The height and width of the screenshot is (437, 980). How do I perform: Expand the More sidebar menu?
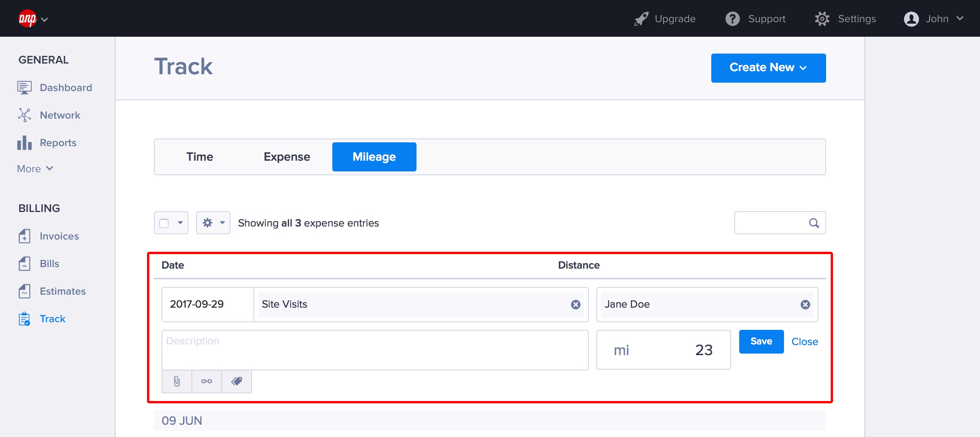point(35,169)
